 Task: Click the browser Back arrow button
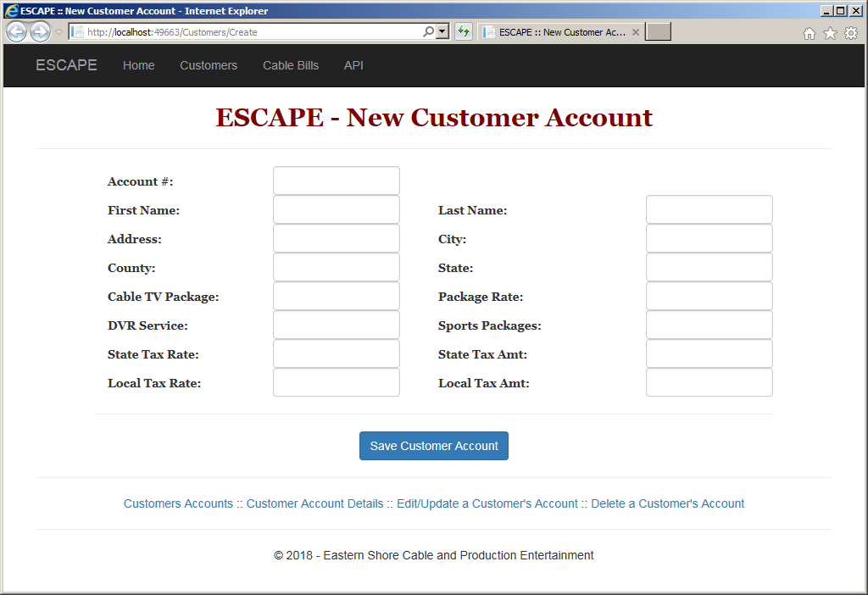click(17, 31)
